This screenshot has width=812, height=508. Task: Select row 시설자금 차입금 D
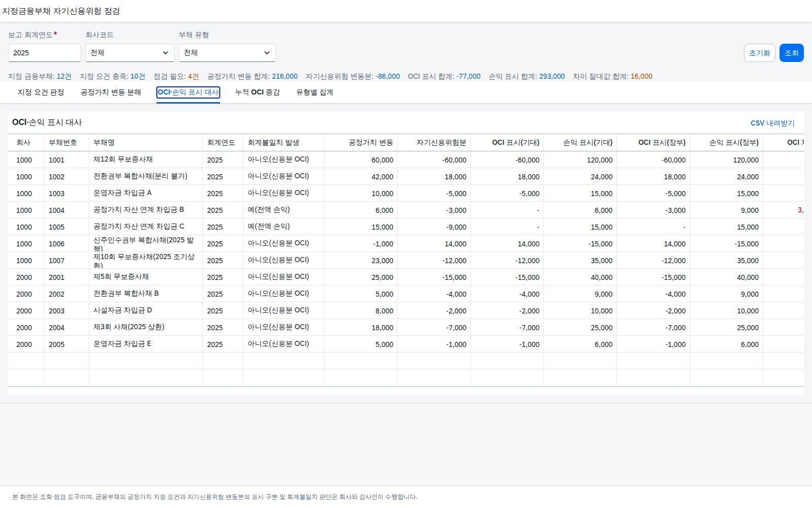point(406,310)
